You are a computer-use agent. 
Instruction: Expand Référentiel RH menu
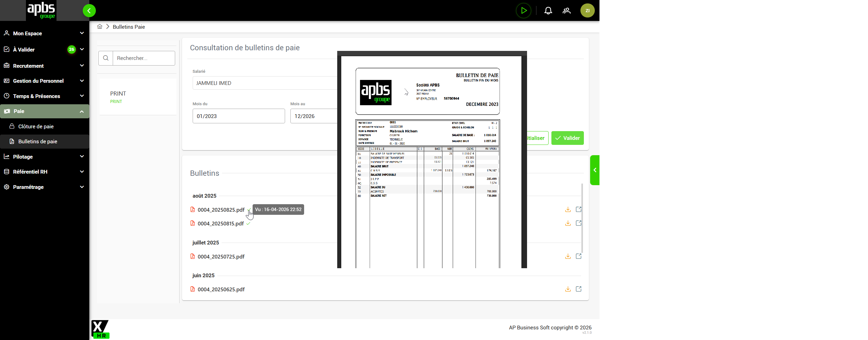tap(44, 172)
